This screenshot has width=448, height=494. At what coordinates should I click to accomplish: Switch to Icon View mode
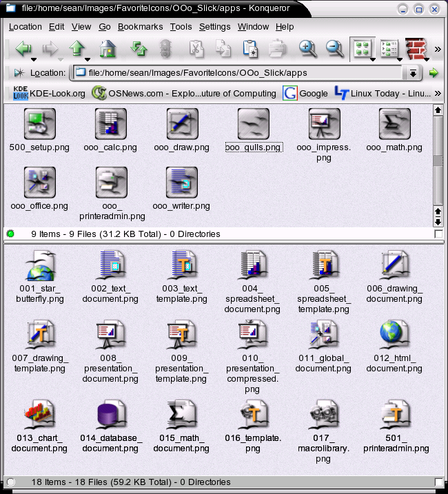362,49
